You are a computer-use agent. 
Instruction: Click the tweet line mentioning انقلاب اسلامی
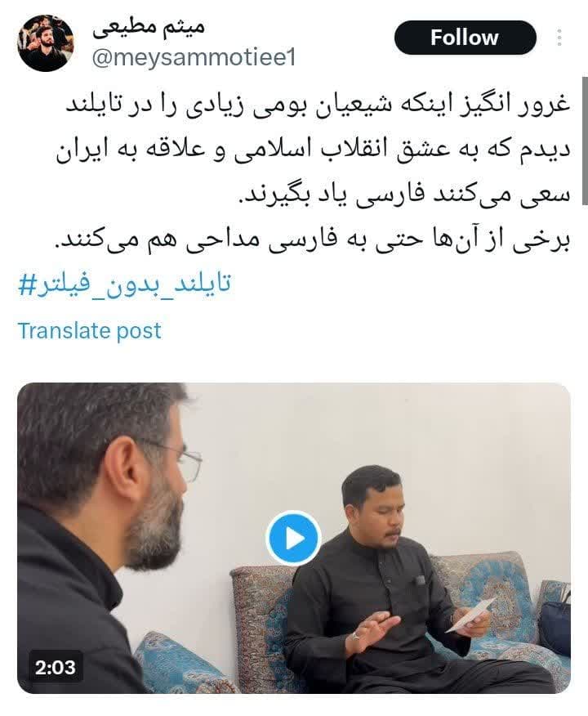pos(314,150)
